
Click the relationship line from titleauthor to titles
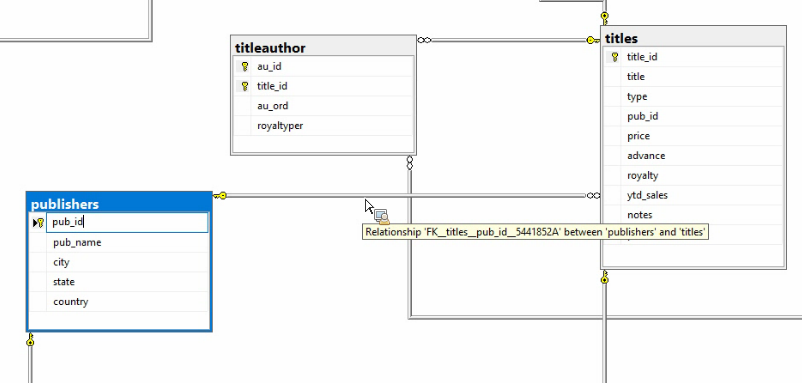[509, 40]
